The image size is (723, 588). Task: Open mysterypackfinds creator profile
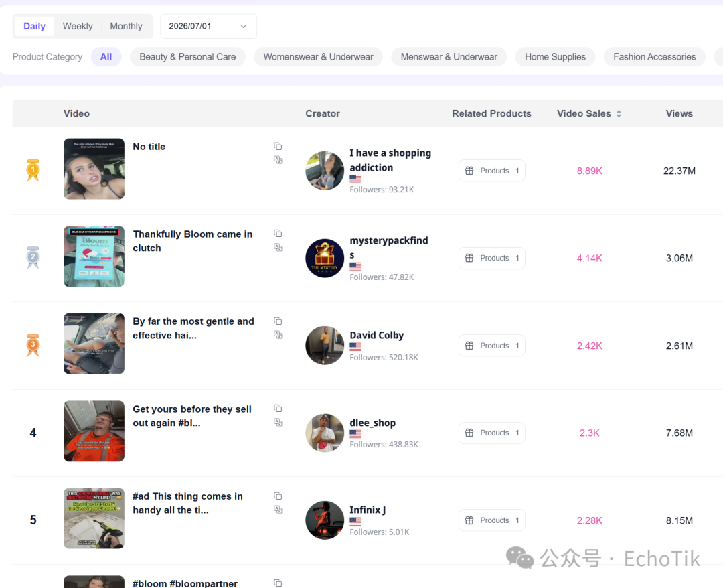pos(389,247)
